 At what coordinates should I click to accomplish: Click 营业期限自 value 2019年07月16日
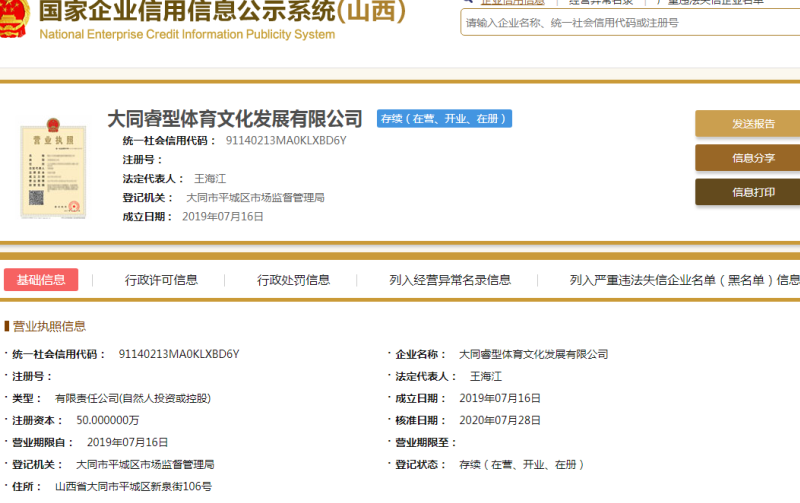pos(128,442)
